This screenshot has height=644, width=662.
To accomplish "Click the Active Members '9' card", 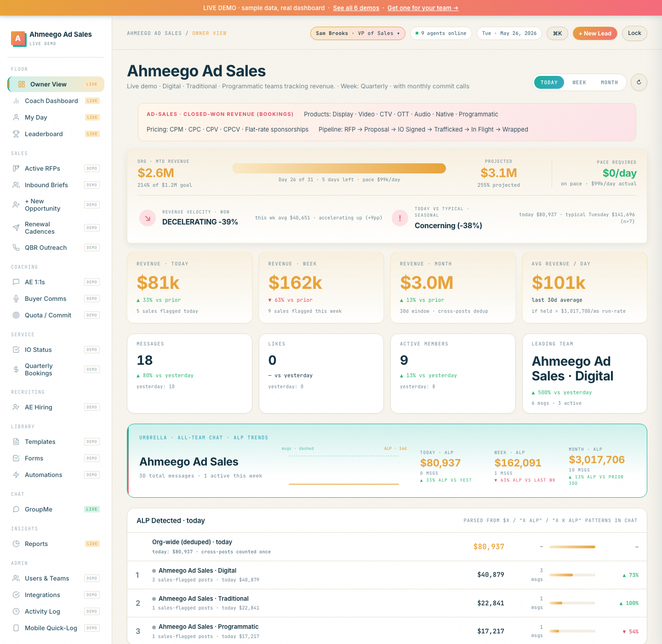I will pyautogui.click(x=453, y=374).
